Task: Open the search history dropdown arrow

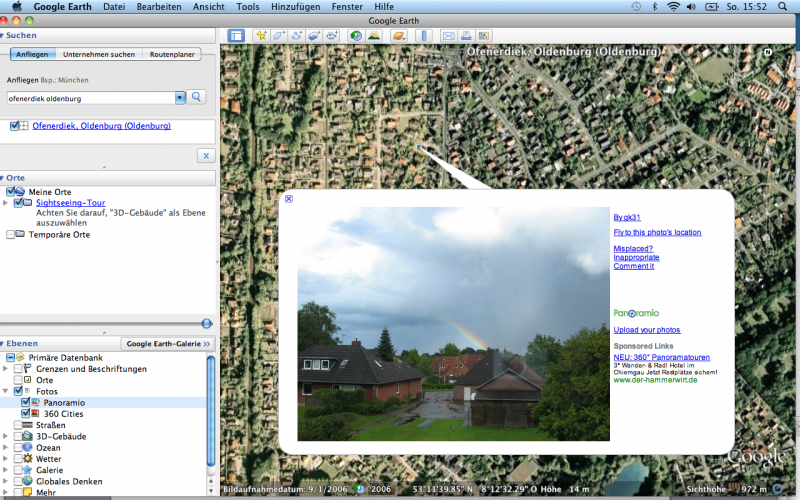Action: click(180, 97)
